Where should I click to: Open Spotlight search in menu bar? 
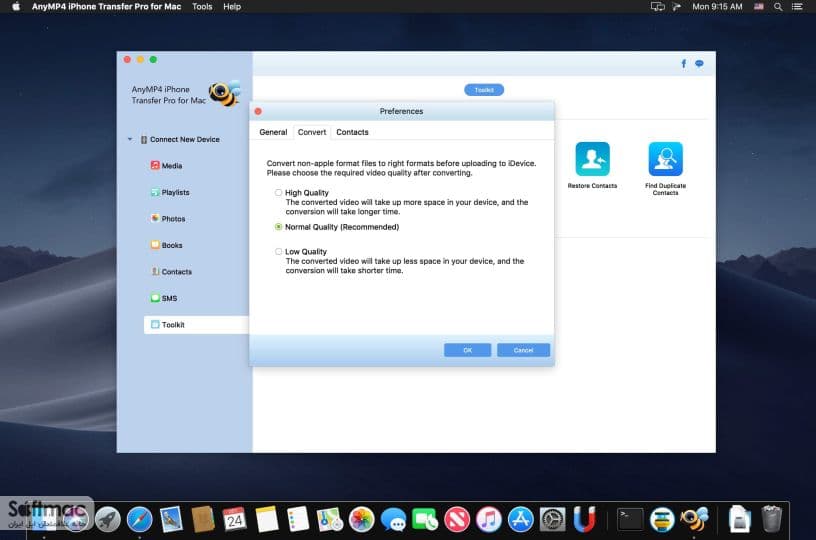click(x=777, y=7)
